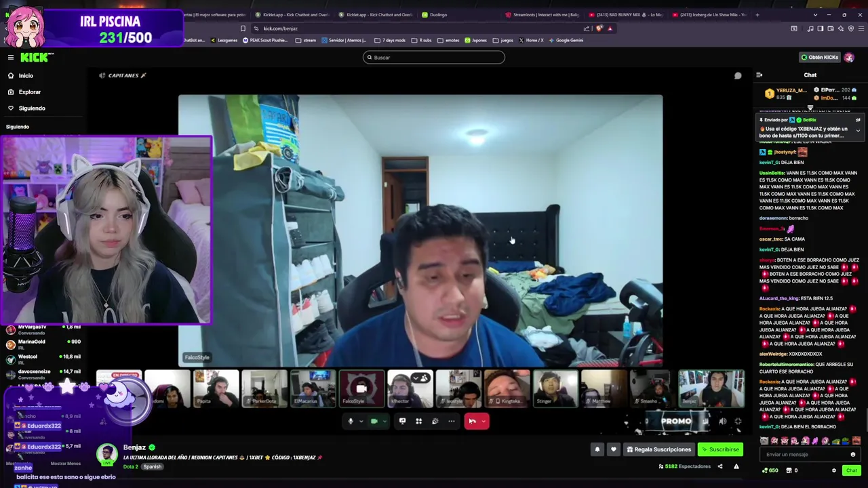
Task: Follow Benjaz with heart button
Action: point(613,449)
